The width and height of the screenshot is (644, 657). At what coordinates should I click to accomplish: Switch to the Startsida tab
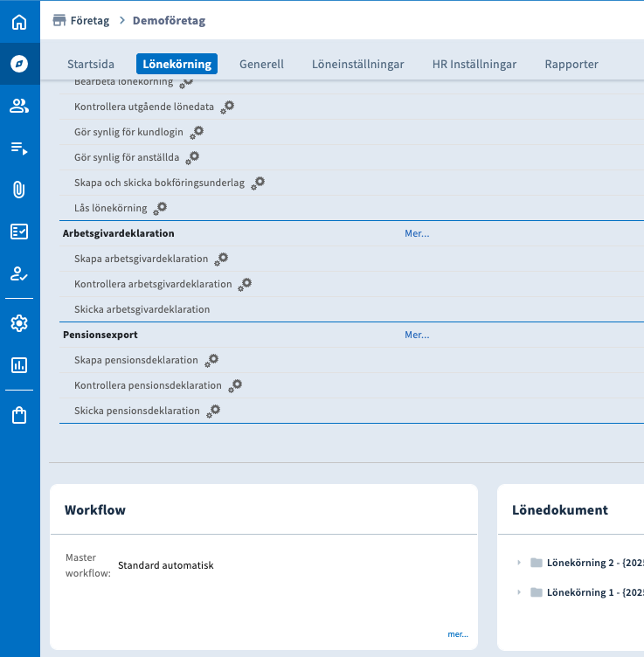click(x=91, y=64)
